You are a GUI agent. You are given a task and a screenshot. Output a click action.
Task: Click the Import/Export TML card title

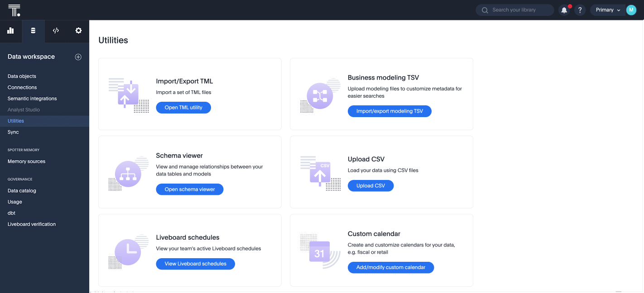pyautogui.click(x=184, y=81)
